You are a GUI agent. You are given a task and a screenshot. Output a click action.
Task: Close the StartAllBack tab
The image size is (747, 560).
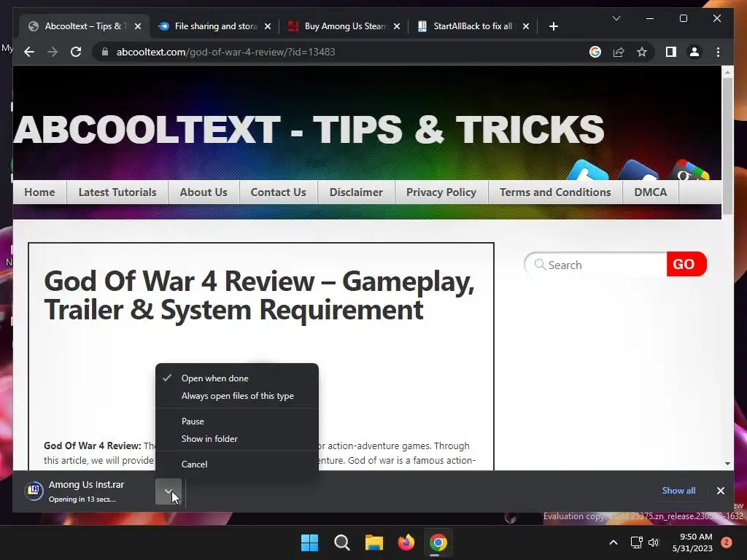[x=525, y=26]
